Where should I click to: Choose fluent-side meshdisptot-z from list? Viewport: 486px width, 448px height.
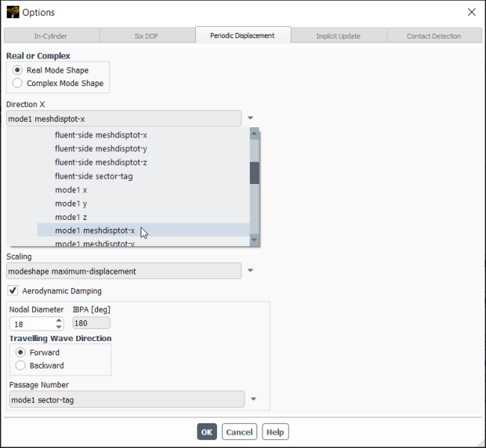click(x=101, y=162)
